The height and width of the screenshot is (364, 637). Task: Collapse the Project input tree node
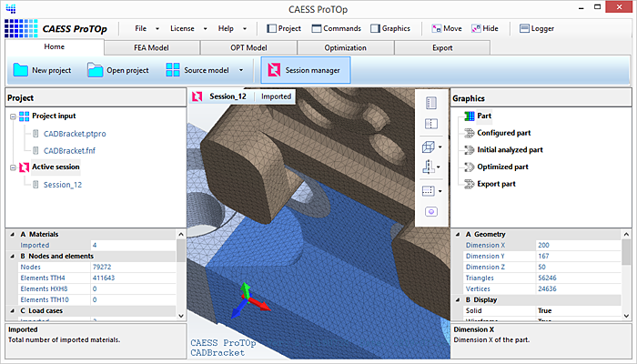tap(12, 116)
